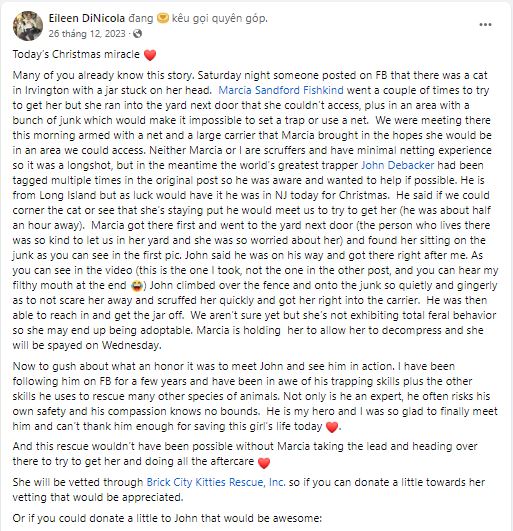This screenshot has width=513, height=531.
Task: Open Eileen DiNicola's profile name link
Action: 87,18
